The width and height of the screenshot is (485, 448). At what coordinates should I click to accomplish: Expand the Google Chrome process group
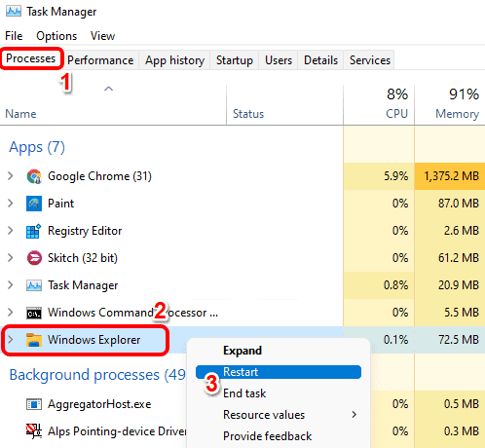[x=11, y=176]
